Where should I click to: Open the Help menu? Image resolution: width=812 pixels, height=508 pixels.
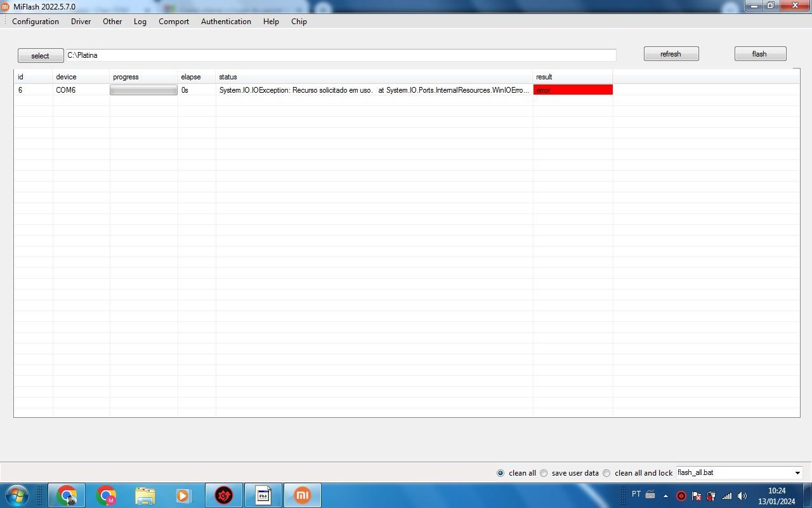point(271,21)
